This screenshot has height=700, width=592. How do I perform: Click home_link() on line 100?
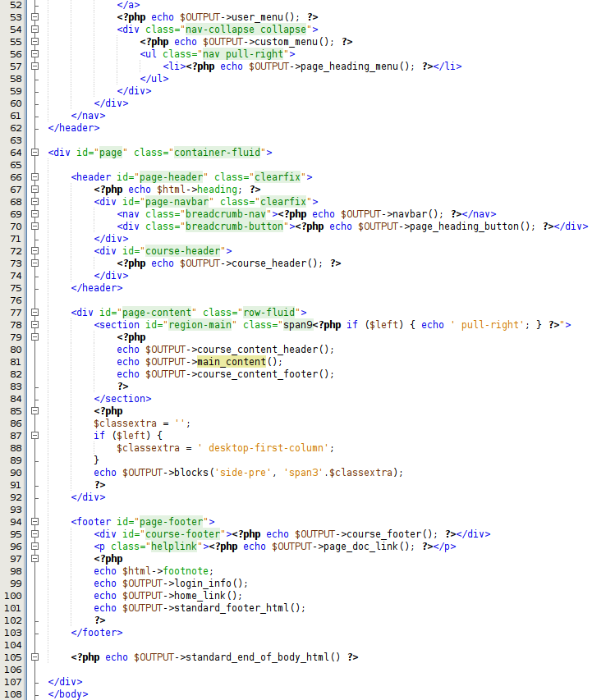pyautogui.click(x=205, y=596)
